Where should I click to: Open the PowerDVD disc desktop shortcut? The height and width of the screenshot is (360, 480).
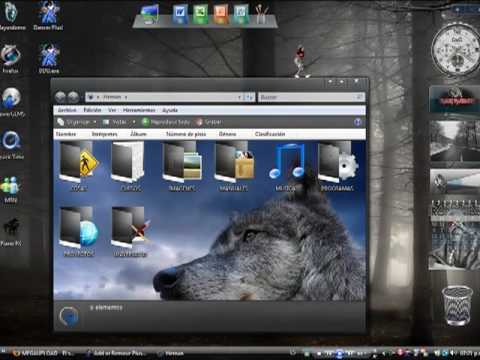[12, 102]
